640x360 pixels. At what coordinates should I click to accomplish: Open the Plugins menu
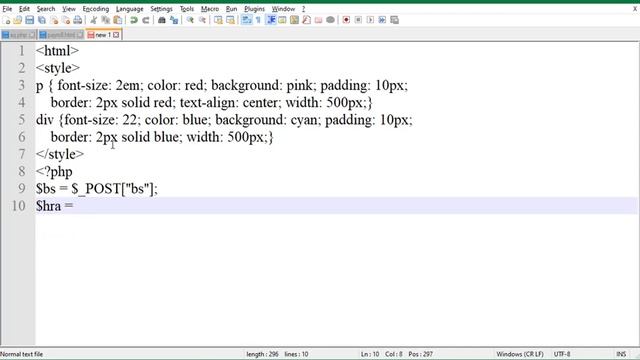pos(254,9)
